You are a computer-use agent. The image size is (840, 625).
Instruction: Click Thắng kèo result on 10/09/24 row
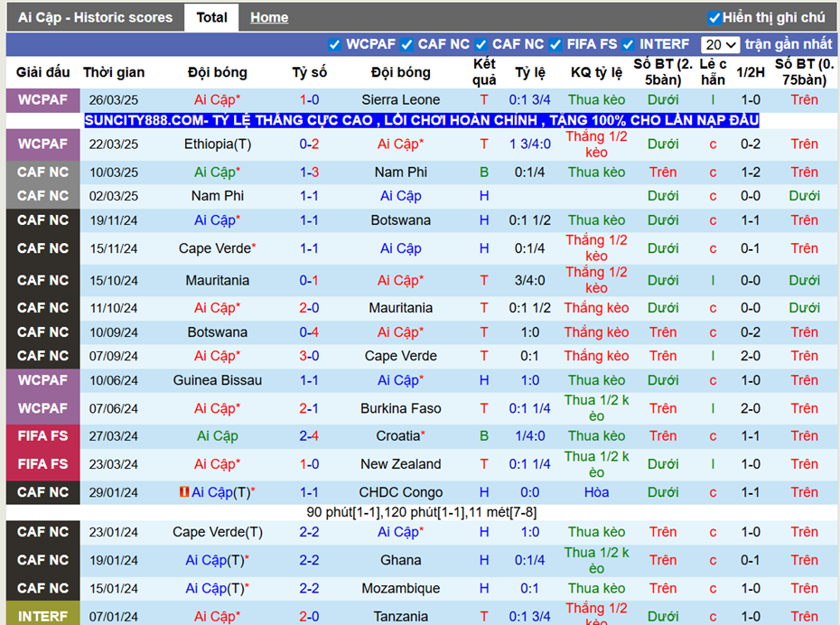click(x=596, y=332)
